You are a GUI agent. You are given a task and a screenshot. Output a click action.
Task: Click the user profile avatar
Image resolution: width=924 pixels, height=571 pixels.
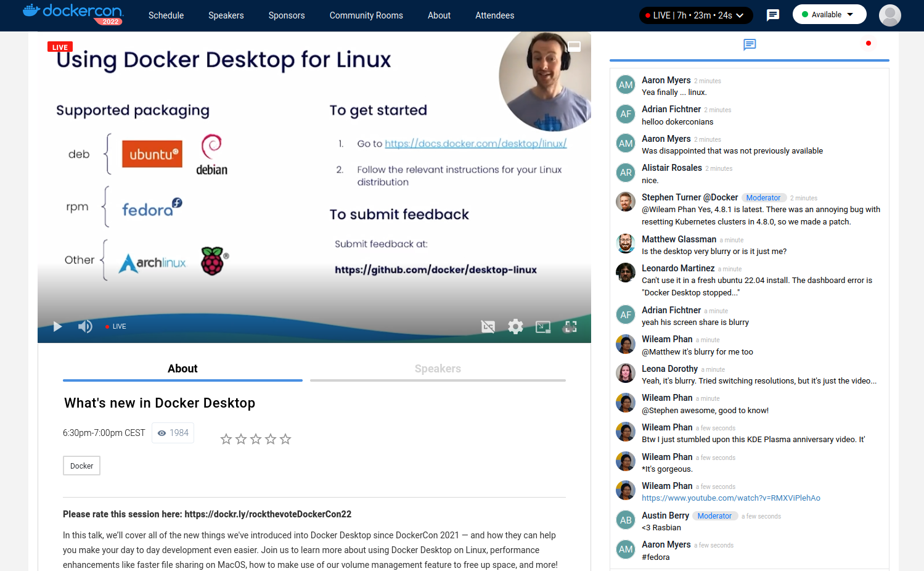coord(889,15)
